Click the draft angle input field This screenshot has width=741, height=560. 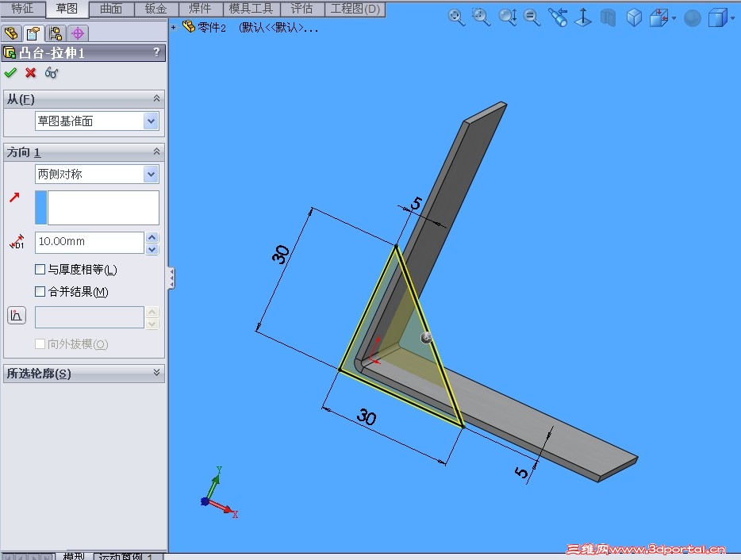point(90,317)
